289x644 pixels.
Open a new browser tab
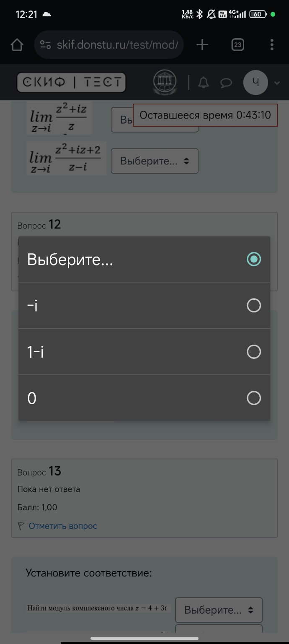coord(202,45)
